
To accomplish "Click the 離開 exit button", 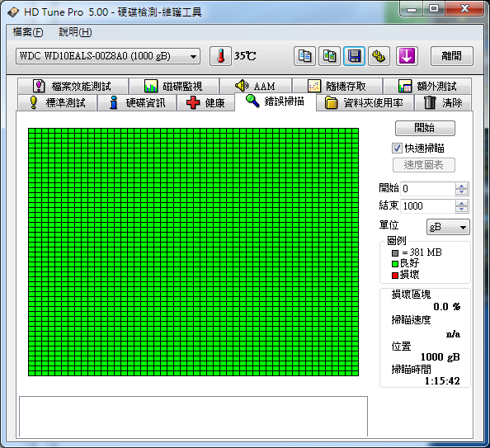I will point(451,56).
